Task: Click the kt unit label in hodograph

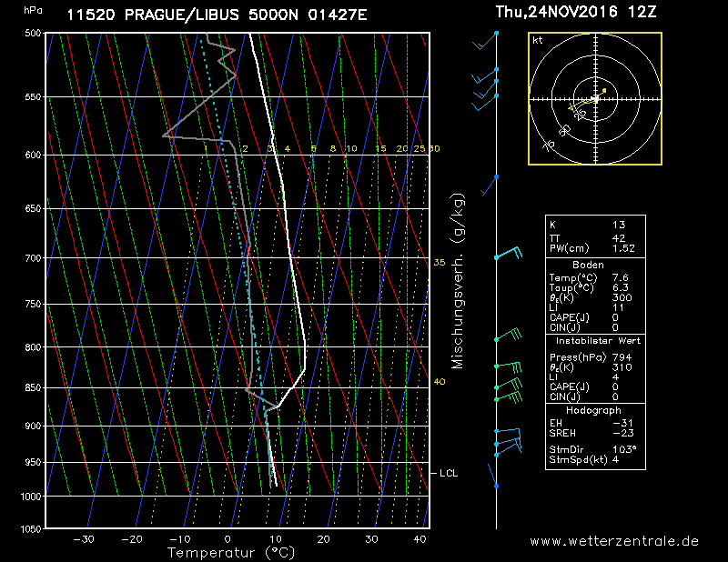Action: pos(538,41)
